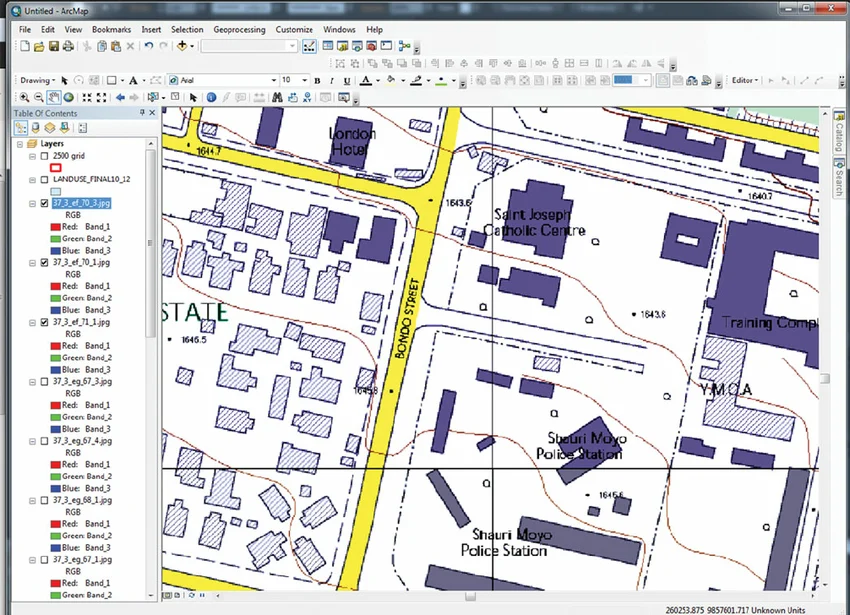Click the Go To XY icon
The width and height of the screenshot is (850, 615).
tap(307, 98)
